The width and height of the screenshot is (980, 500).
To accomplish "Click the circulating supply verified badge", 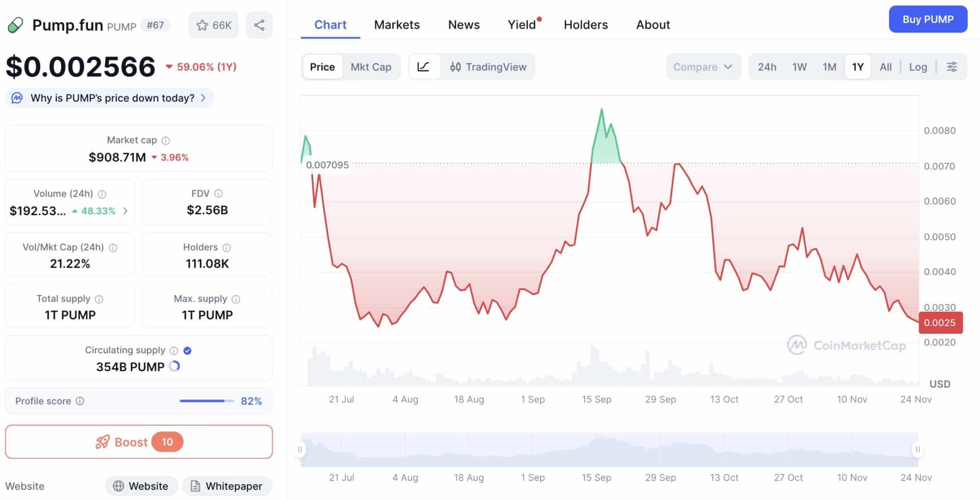I will [x=188, y=351].
